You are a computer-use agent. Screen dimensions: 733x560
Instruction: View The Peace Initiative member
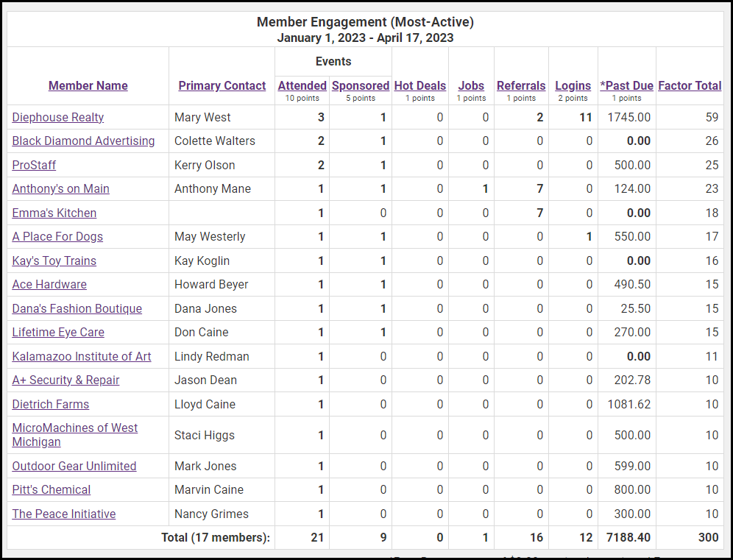(x=63, y=514)
